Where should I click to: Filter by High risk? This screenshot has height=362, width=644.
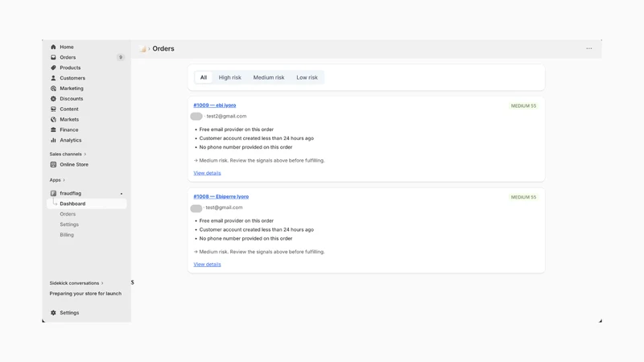click(x=230, y=77)
